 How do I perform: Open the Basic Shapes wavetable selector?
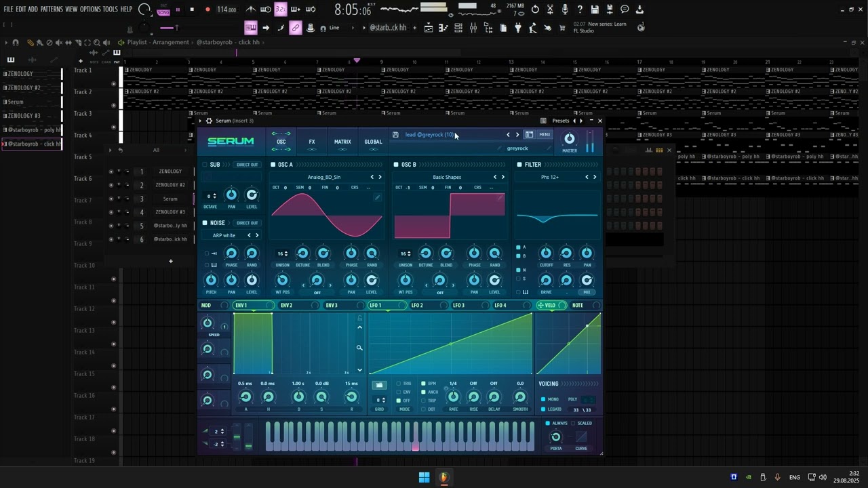pos(447,177)
